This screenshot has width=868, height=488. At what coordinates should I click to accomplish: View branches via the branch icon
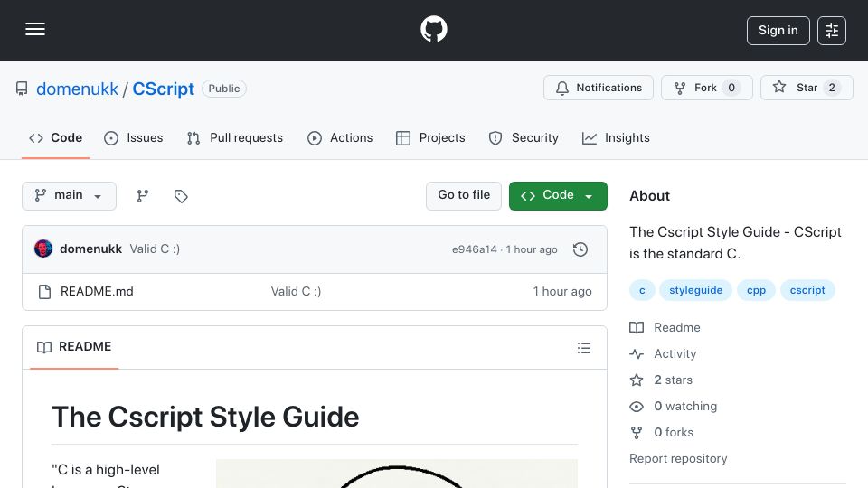pos(143,196)
